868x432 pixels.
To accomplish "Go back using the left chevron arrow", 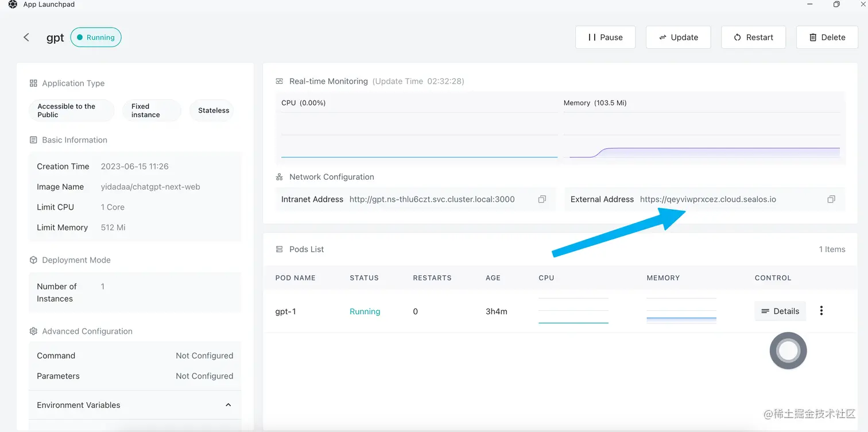I will (26, 37).
